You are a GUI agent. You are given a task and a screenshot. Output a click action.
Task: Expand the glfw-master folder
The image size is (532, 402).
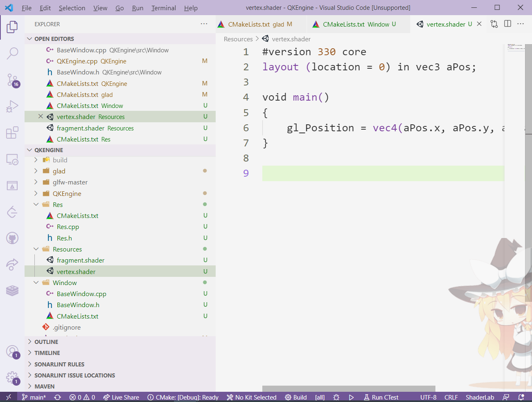tap(36, 182)
